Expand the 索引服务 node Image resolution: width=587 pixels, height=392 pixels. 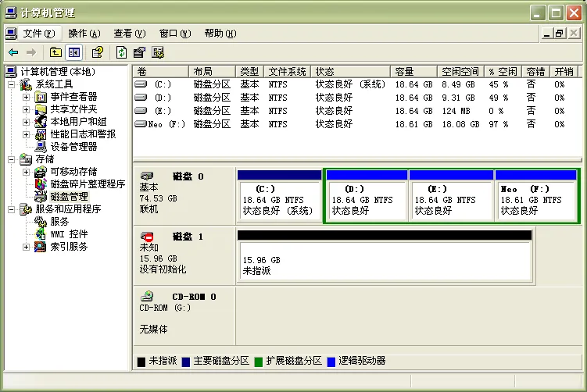click(26, 247)
